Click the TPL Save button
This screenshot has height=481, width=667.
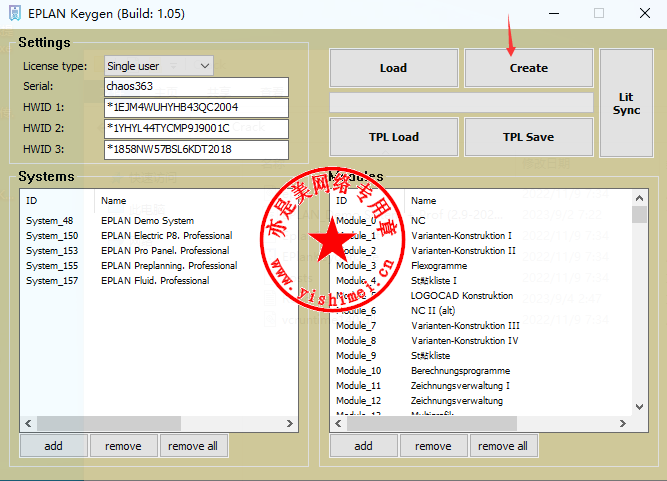pos(529,137)
